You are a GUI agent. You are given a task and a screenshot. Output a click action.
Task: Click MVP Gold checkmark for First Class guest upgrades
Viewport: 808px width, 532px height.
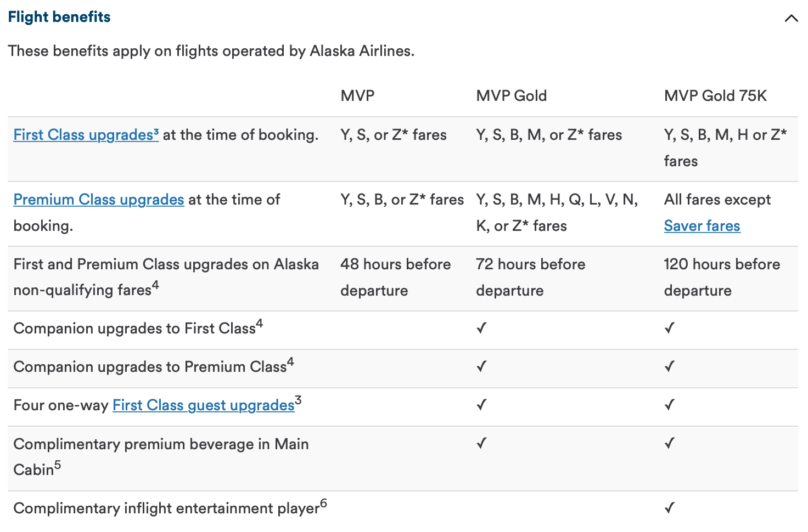pyautogui.click(x=481, y=405)
